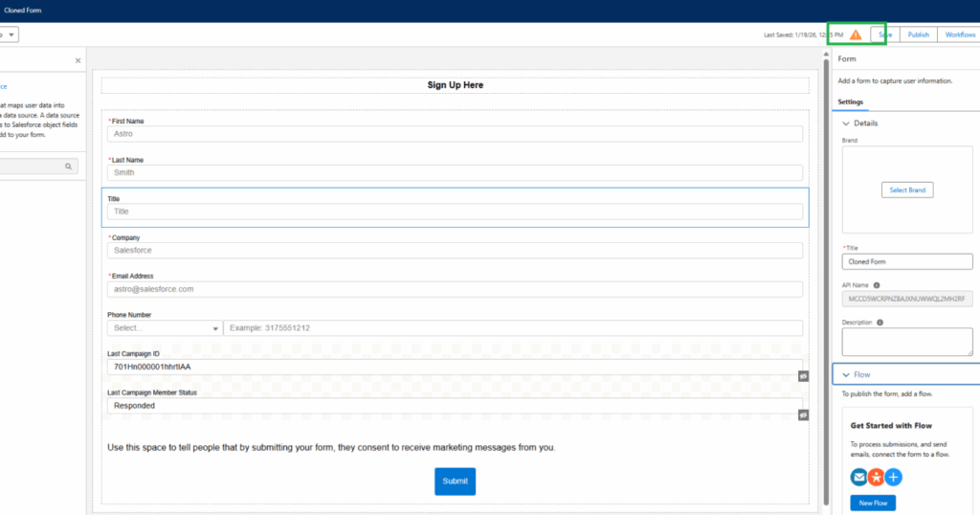
Task: Click the 'Form' panel heading
Action: click(847, 58)
